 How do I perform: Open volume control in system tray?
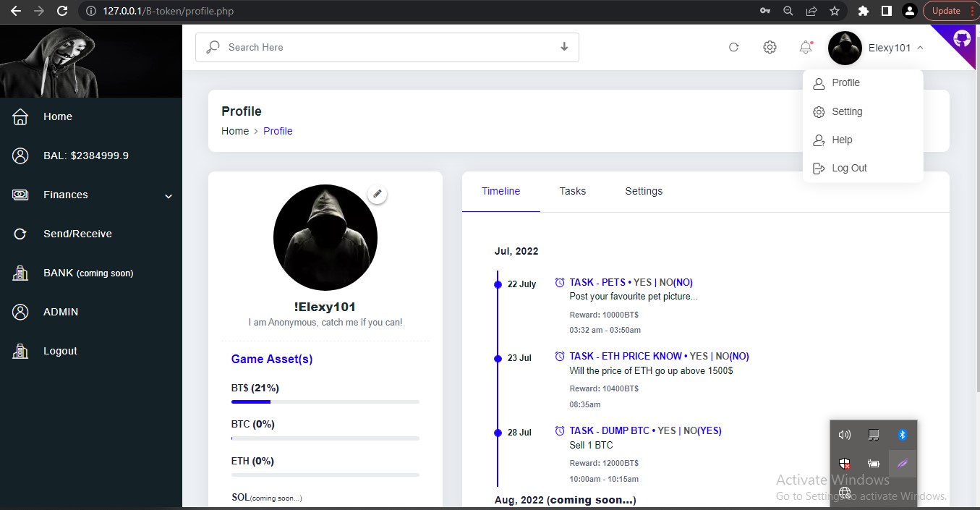pyautogui.click(x=844, y=434)
